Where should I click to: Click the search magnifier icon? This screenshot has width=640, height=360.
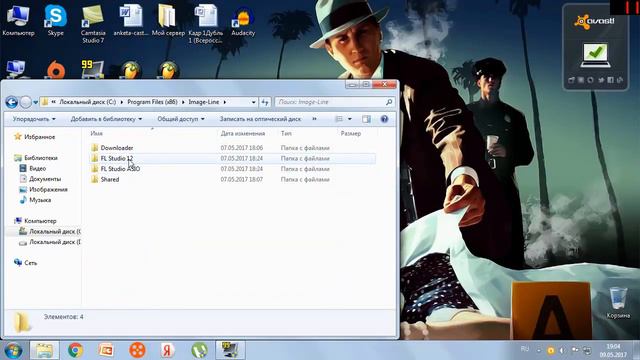coord(389,102)
